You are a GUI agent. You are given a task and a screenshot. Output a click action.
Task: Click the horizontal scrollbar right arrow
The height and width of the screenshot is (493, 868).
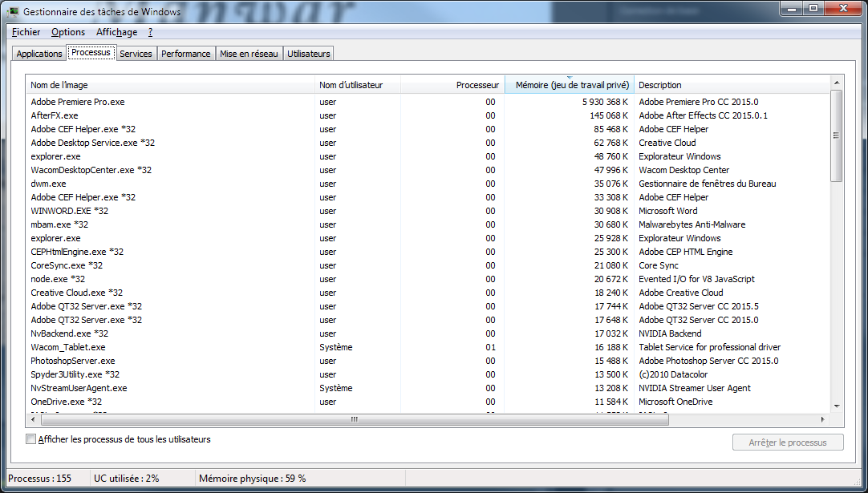tap(823, 419)
